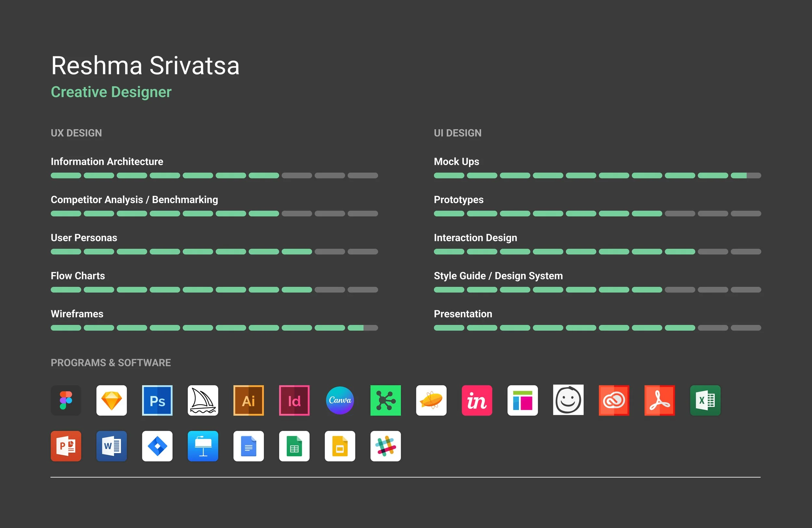Click the Google Slides icon
The height and width of the screenshot is (528, 812).
tap(340, 446)
